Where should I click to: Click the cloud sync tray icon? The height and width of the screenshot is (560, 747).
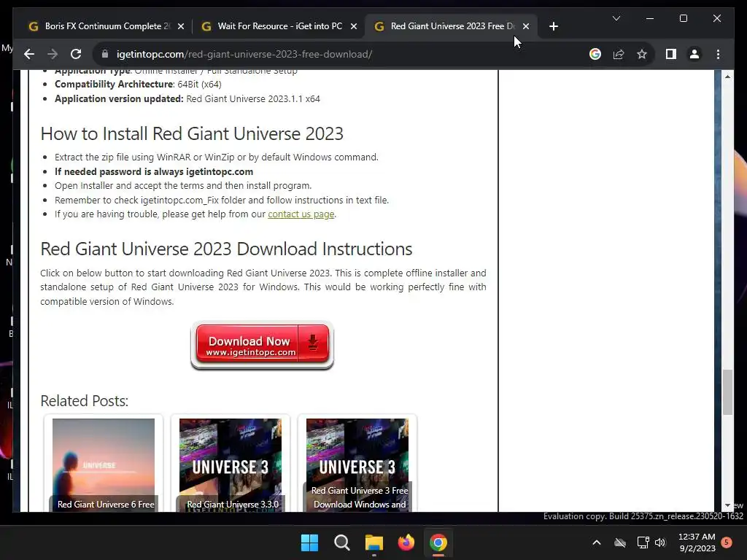620,542
